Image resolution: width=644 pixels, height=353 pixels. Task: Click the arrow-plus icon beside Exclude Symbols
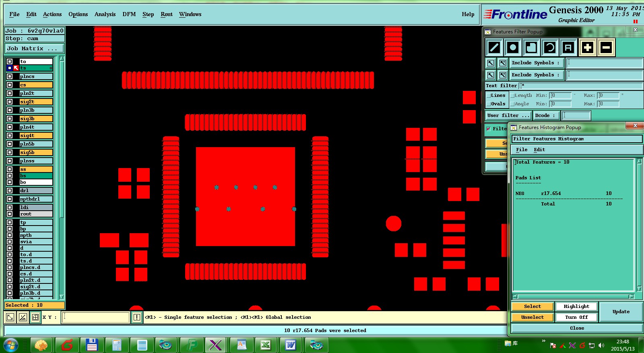(x=503, y=75)
